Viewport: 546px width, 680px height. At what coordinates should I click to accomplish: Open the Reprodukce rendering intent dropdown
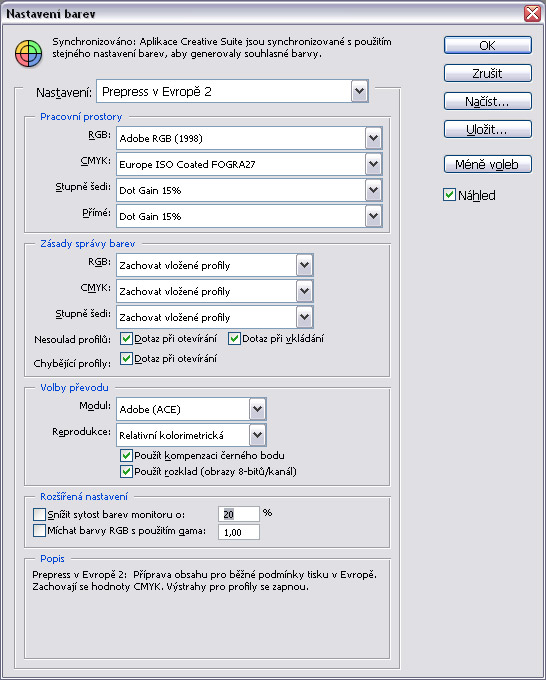191,435
